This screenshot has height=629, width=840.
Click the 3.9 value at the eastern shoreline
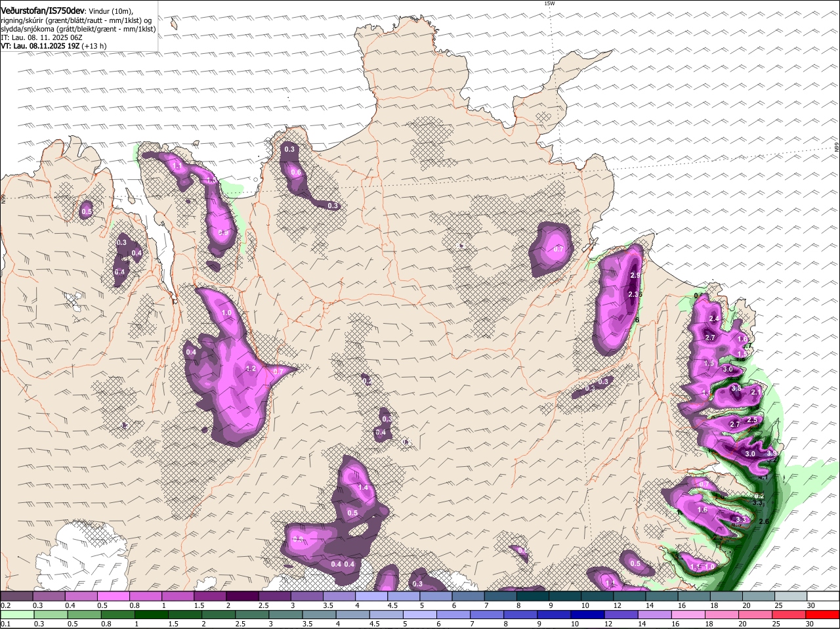[772, 454]
